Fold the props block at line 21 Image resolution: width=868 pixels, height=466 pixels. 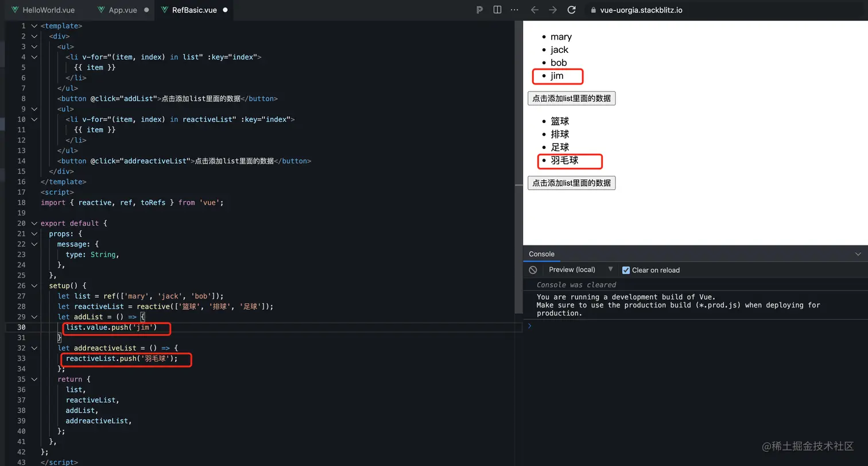click(34, 234)
